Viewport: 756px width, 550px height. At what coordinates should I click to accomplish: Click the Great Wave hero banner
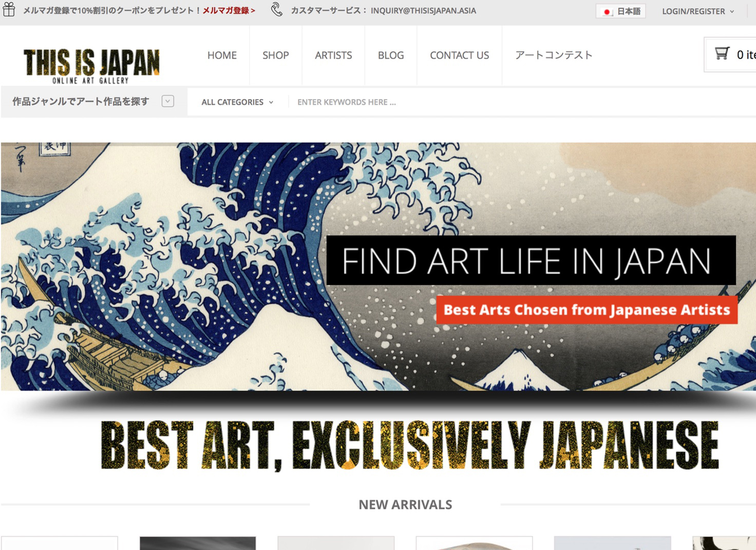[x=378, y=266]
